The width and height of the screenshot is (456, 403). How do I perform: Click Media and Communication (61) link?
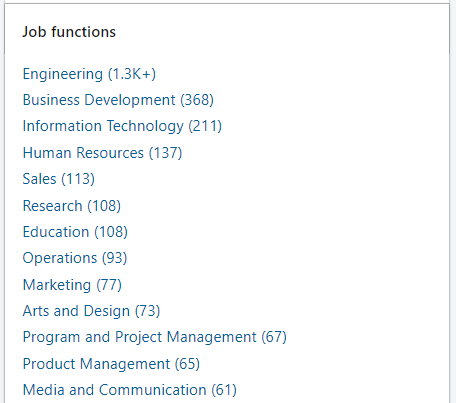click(x=130, y=390)
